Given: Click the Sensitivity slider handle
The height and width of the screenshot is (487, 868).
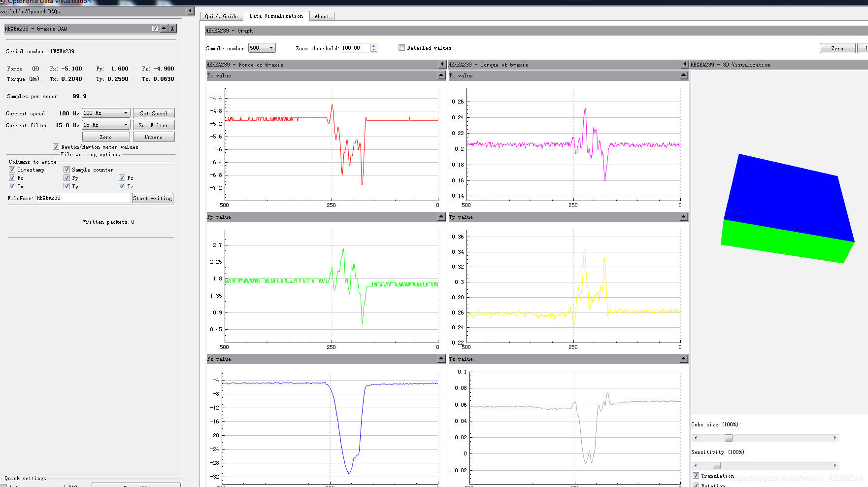Looking at the screenshot, I should pyautogui.click(x=717, y=465).
